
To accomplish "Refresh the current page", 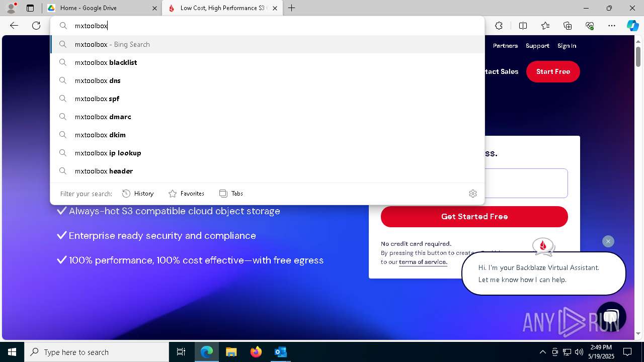I will tap(36, 26).
